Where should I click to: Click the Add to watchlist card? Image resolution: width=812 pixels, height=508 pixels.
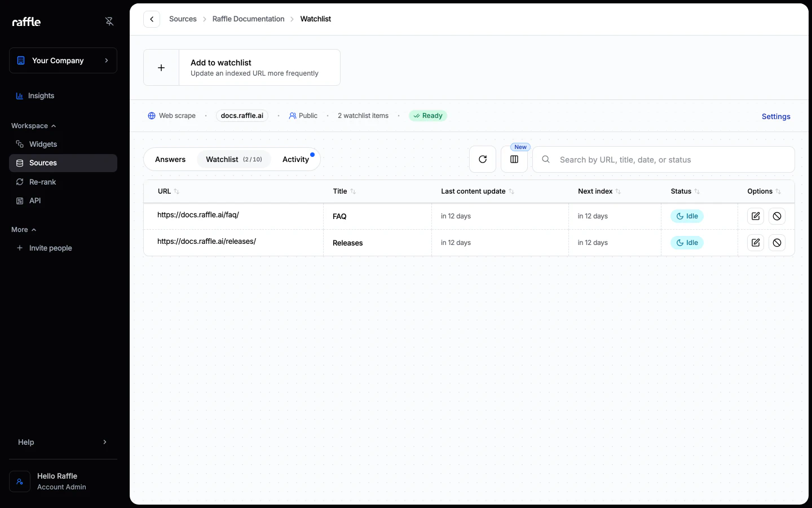[x=242, y=68]
